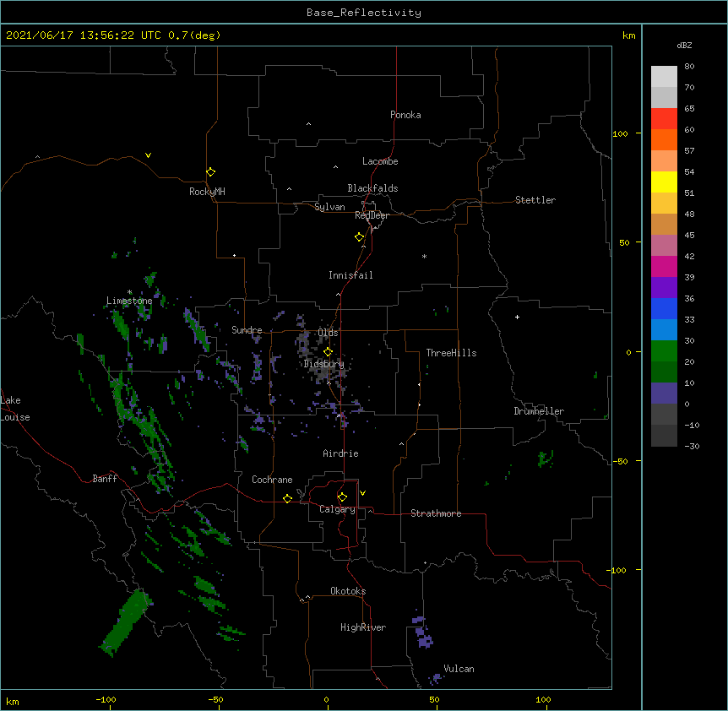Click the gray echo patch near Didsbury
The image size is (728, 711).
[325, 373]
